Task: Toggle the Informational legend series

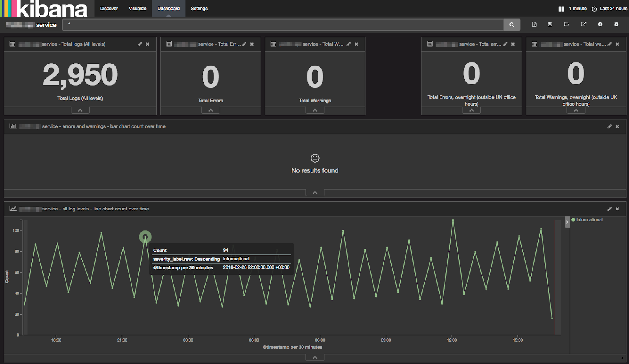Action: click(589, 220)
